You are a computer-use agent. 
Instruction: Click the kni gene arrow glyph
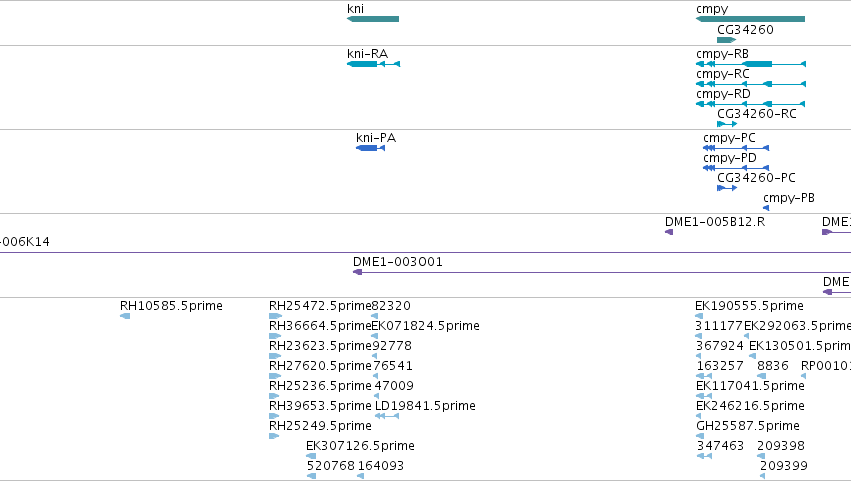coord(373,19)
